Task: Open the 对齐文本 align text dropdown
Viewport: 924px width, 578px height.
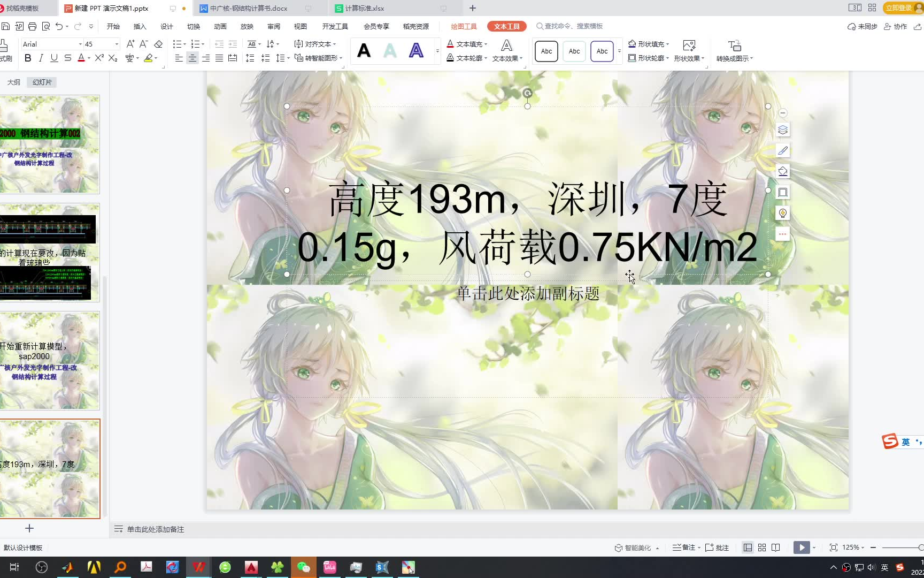Action: (315, 44)
